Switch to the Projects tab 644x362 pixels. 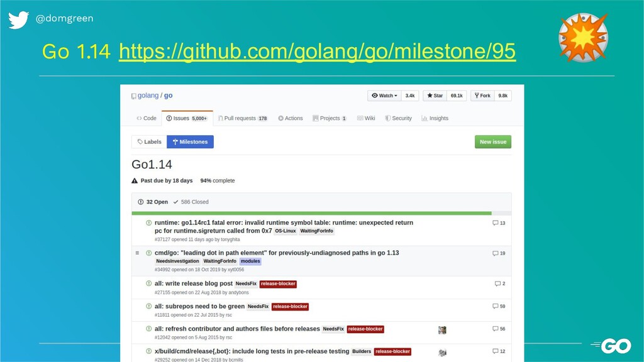(x=330, y=118)
